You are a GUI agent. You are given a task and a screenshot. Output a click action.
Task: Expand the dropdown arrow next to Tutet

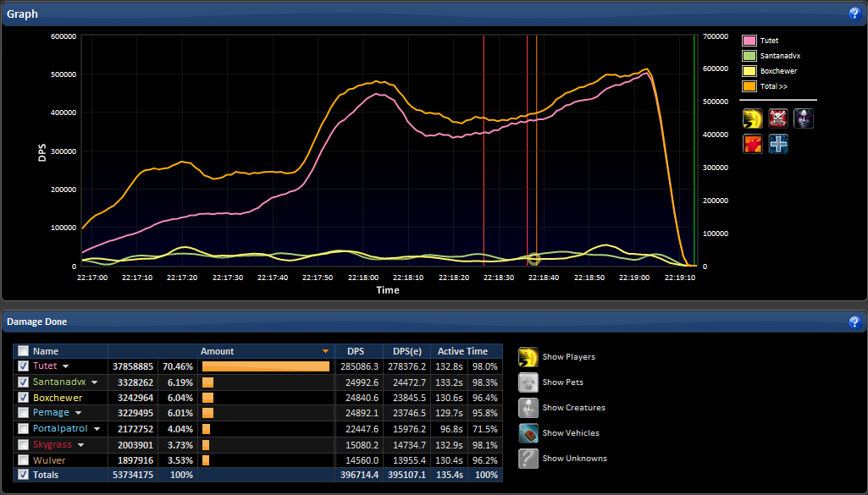pyautogui.click(x=65, y=366)
